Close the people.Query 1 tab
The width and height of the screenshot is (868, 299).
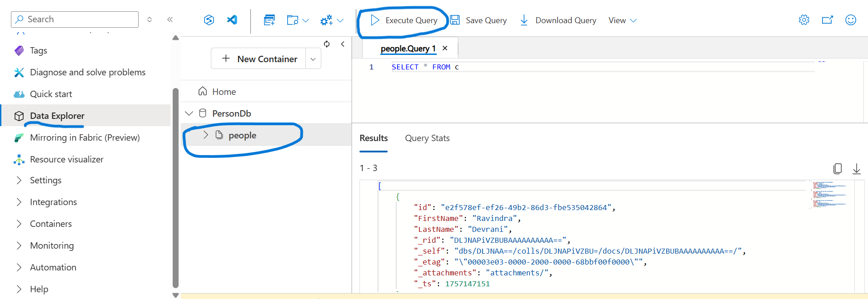point(445,48)
